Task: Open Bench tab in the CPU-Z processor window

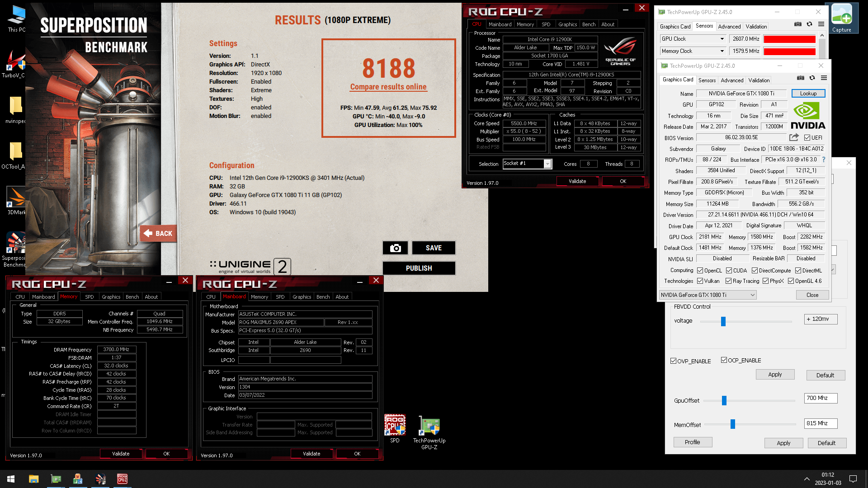Action: pyautogui.click(x=589, y=24)
